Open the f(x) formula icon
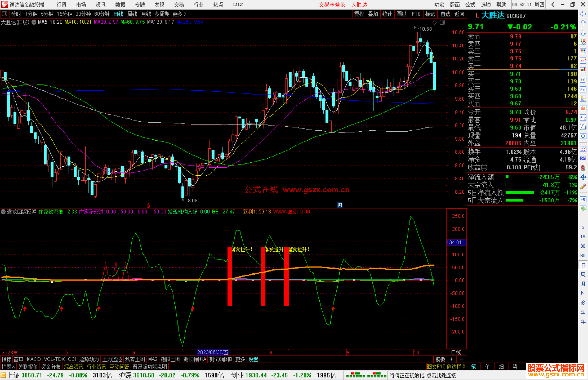 tap(583, 127)
